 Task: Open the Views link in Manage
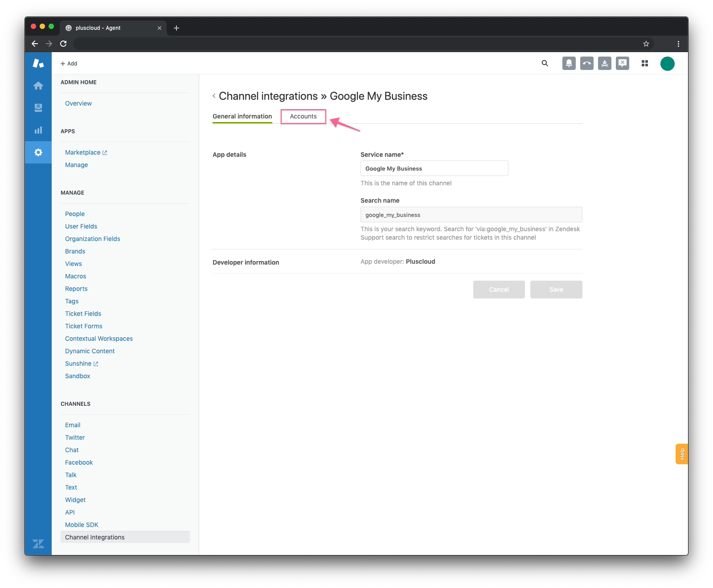74,264
